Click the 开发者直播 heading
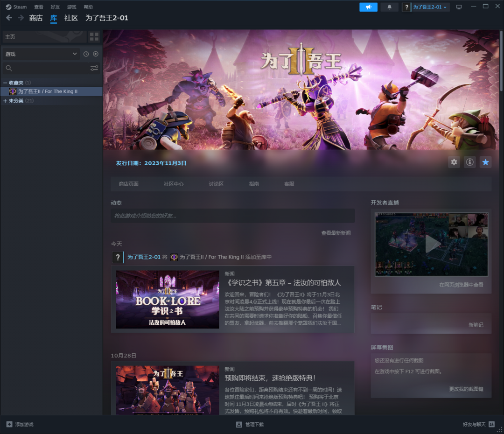This screenshot has width=504, height=434. tap(385, 203)
